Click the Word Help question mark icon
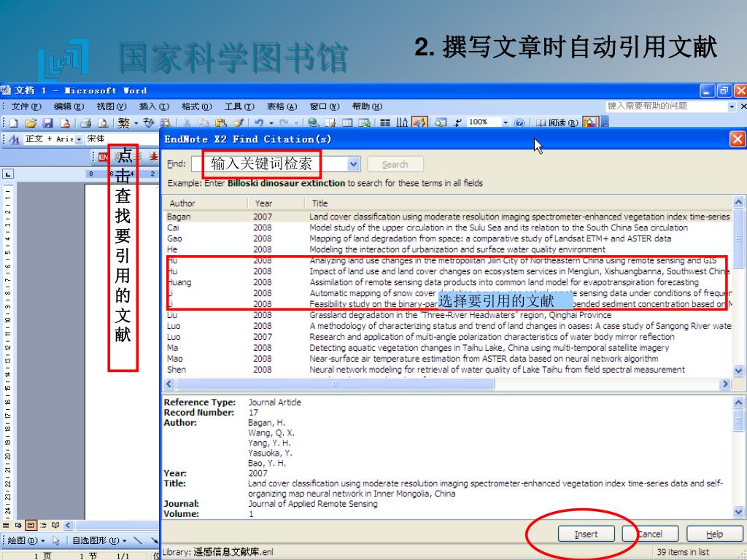The height and width of the screenshot is (560, 747). click(x=519, y=122)
